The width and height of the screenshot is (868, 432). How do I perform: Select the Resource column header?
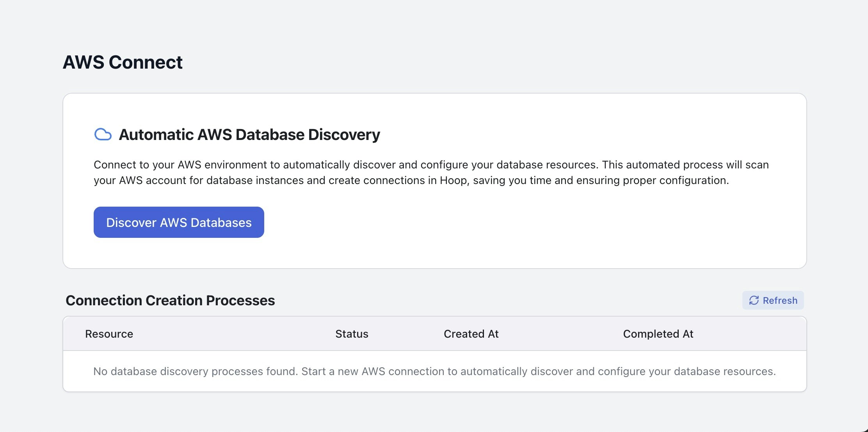(109, 334)
